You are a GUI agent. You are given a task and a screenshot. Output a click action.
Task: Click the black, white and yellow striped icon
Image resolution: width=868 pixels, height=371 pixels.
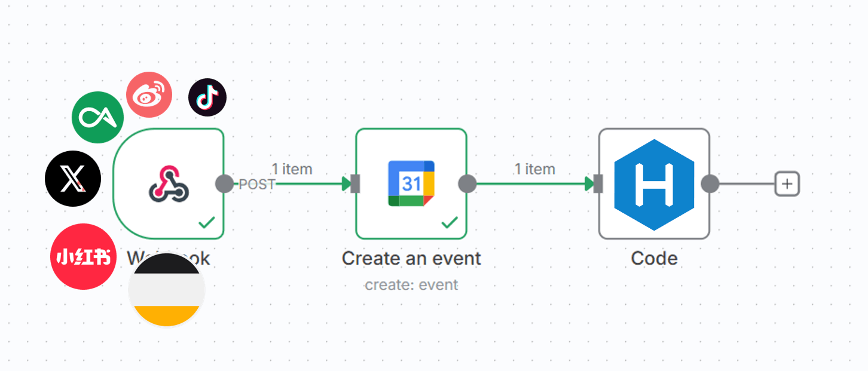[167, 290]
